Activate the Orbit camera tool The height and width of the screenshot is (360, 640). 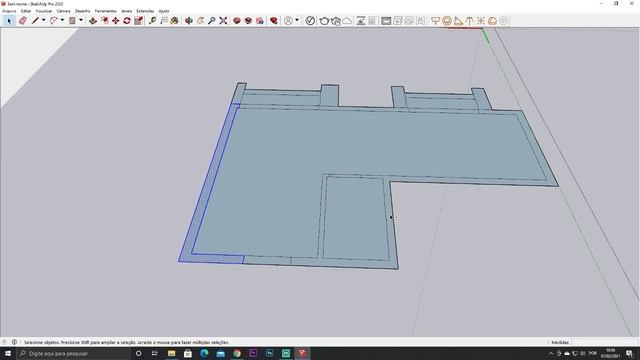point(189,20)
